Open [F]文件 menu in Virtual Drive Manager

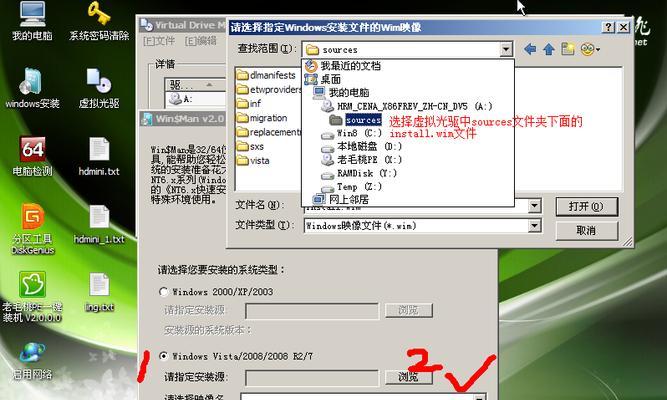pyautogui.click(x=159, y=41)
